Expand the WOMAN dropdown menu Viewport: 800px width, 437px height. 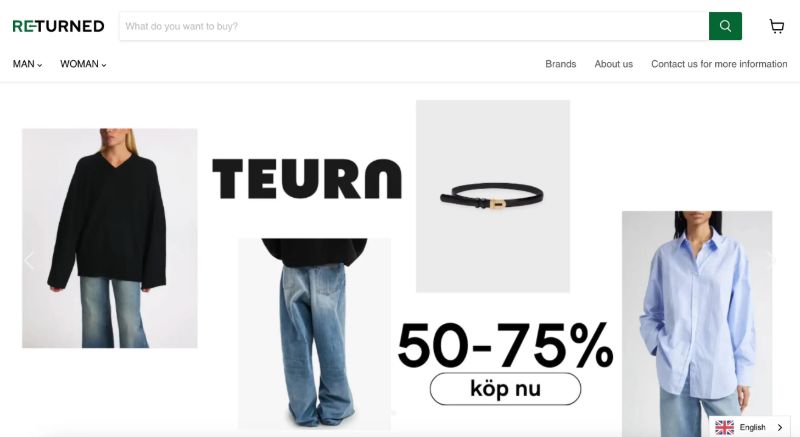click(83, 64)
